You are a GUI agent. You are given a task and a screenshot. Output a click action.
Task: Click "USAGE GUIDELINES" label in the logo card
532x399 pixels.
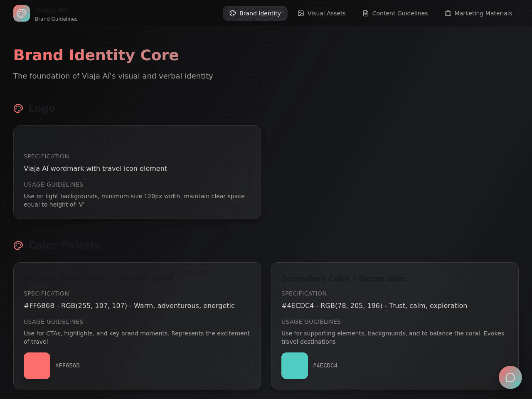pos(53,185)
